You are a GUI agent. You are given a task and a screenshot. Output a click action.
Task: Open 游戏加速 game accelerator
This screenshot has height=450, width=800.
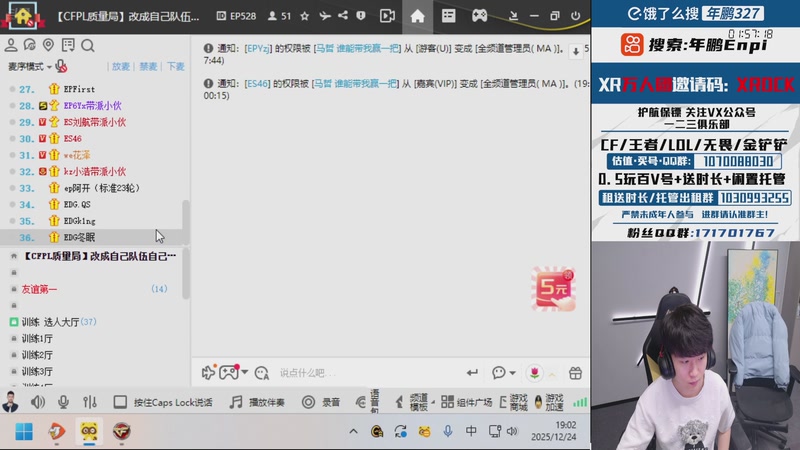coord(548,402)
